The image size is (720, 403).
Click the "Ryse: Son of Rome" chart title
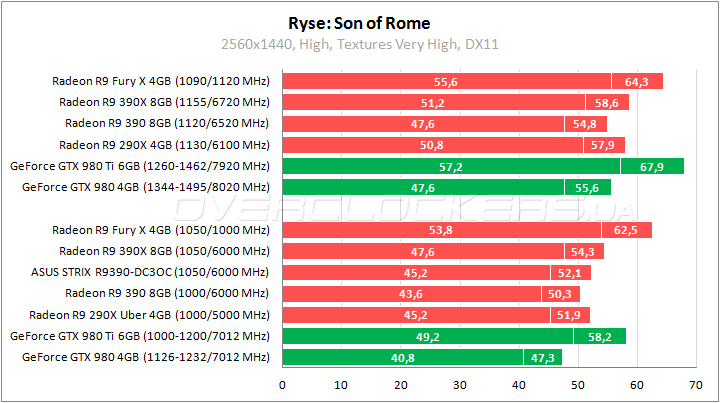click(360, 23)
